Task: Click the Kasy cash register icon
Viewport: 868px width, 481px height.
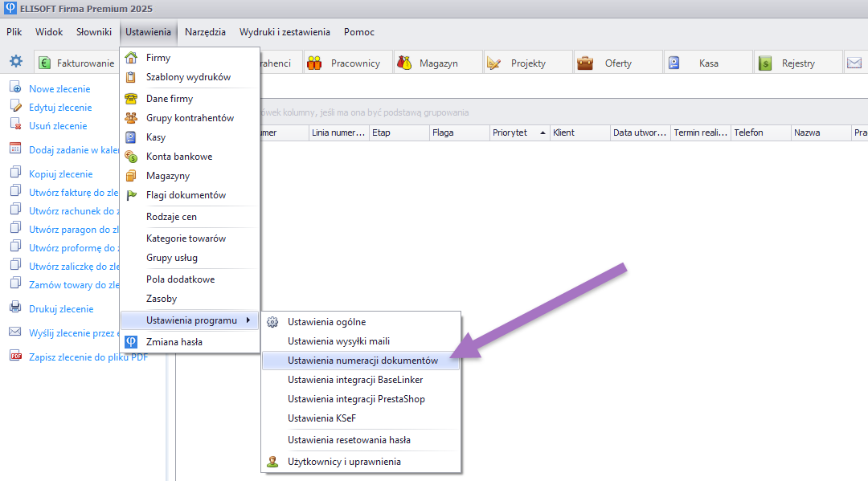Action: tap(131, 137)
